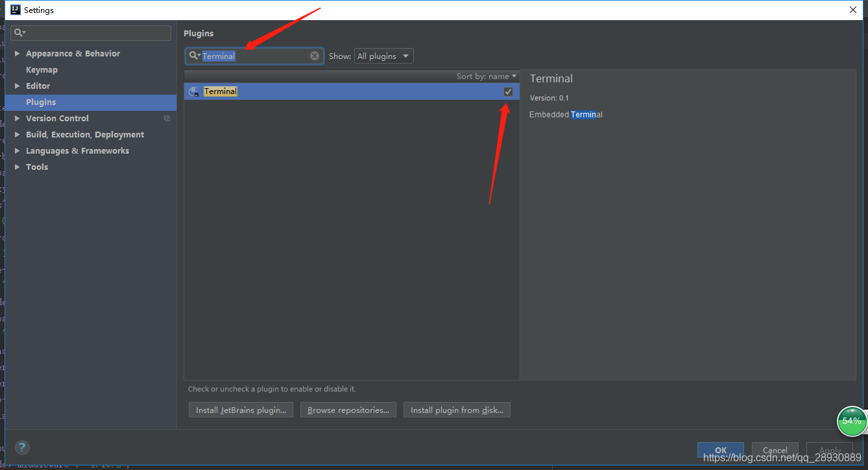Expand the Languages & Frameworks section
Image resolution: width=868 pixels, height=470 pixels.
click(18, 151)
